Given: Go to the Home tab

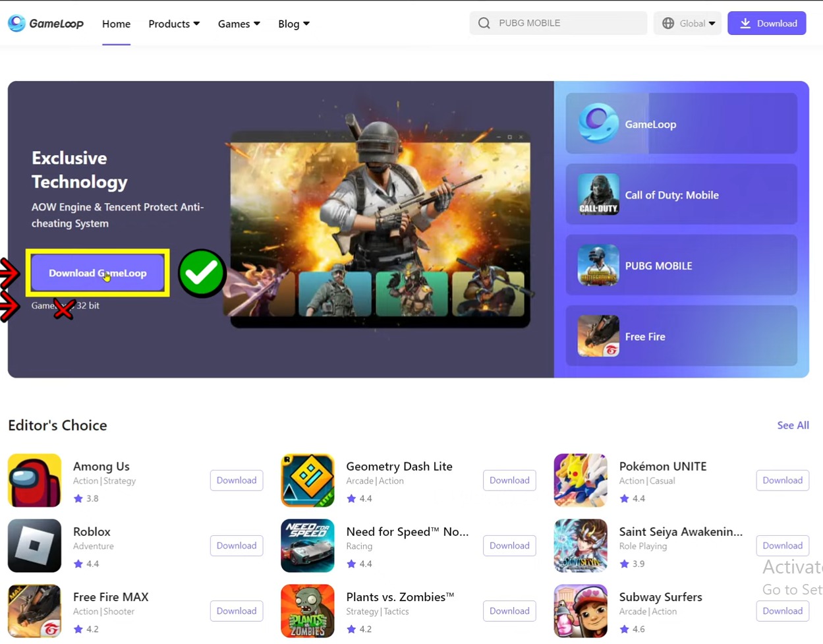Looking at the screenshot, I should point(116,24).
